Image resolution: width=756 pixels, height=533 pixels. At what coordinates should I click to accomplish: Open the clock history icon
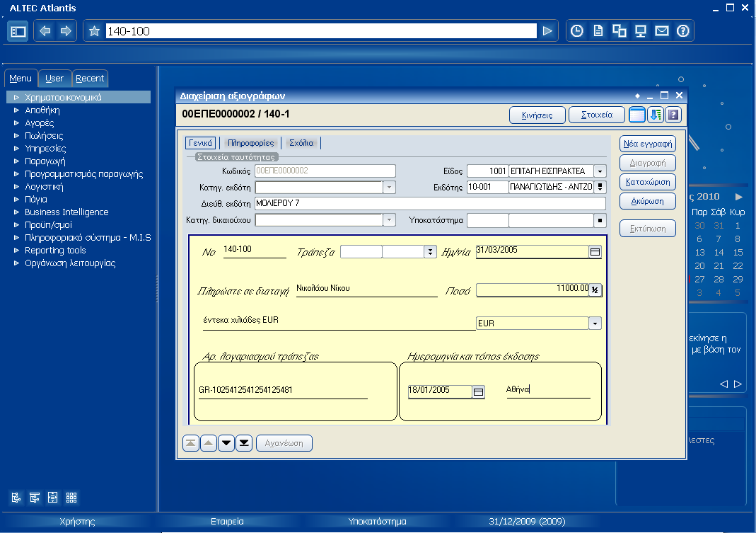tap(576, 31)
